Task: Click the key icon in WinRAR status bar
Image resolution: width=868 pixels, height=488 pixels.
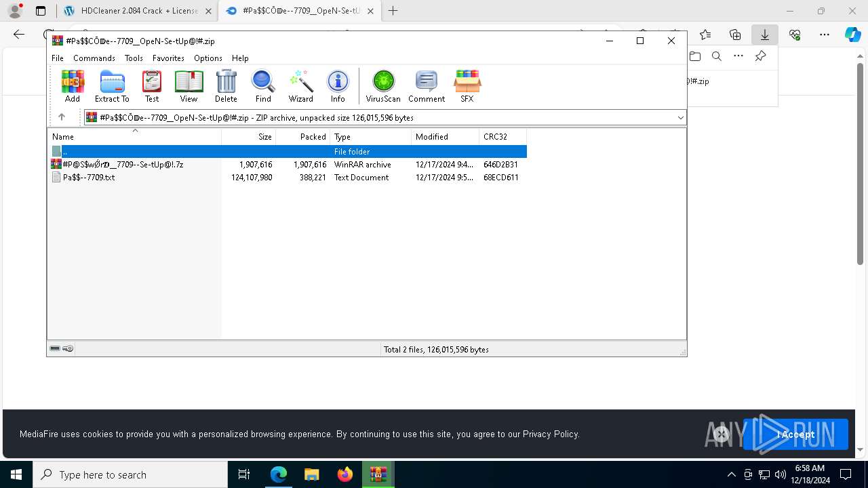Action: pos(68,348)
